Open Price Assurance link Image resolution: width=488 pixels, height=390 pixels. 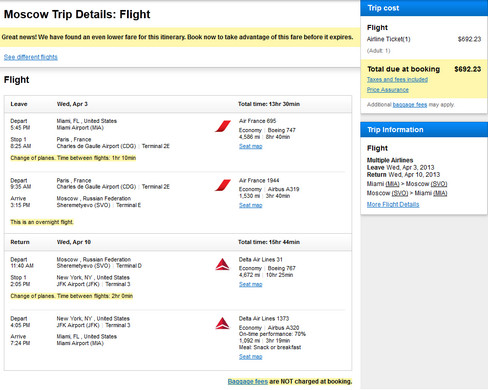(388, 90)
